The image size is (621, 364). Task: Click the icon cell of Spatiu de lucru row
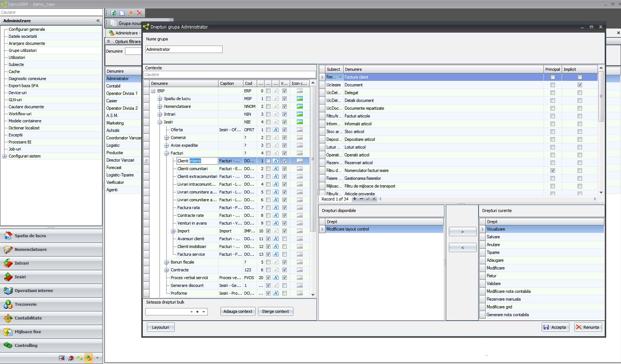(x=300, y=99)
